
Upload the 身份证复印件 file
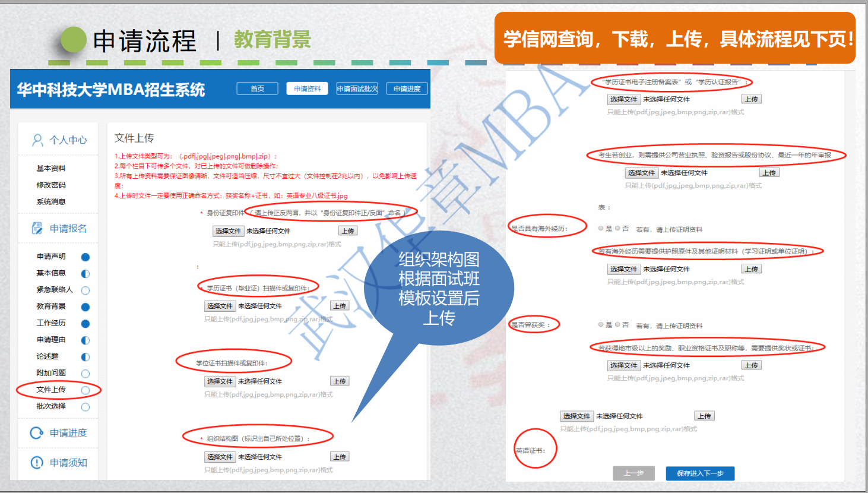coord(348,231)
